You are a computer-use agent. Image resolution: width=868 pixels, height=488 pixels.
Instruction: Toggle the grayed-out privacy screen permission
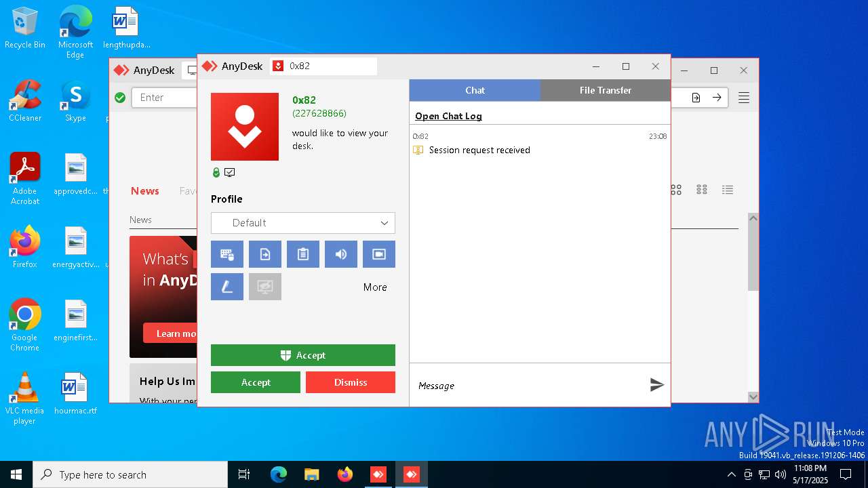coord(265,287)
